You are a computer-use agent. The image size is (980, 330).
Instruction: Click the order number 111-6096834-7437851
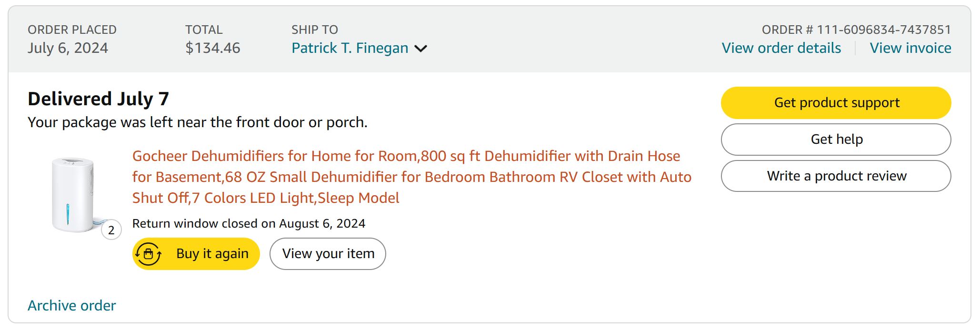[x=856, y=30]
